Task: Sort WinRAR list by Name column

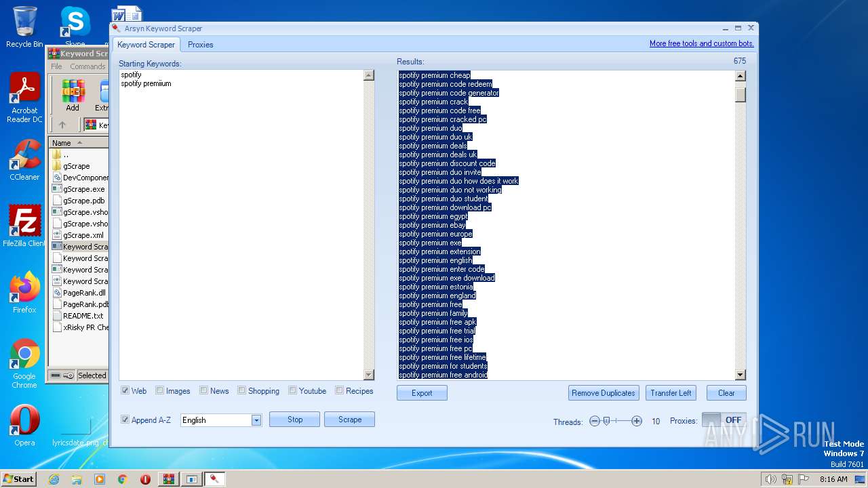Action: click(x=79, y=143)
